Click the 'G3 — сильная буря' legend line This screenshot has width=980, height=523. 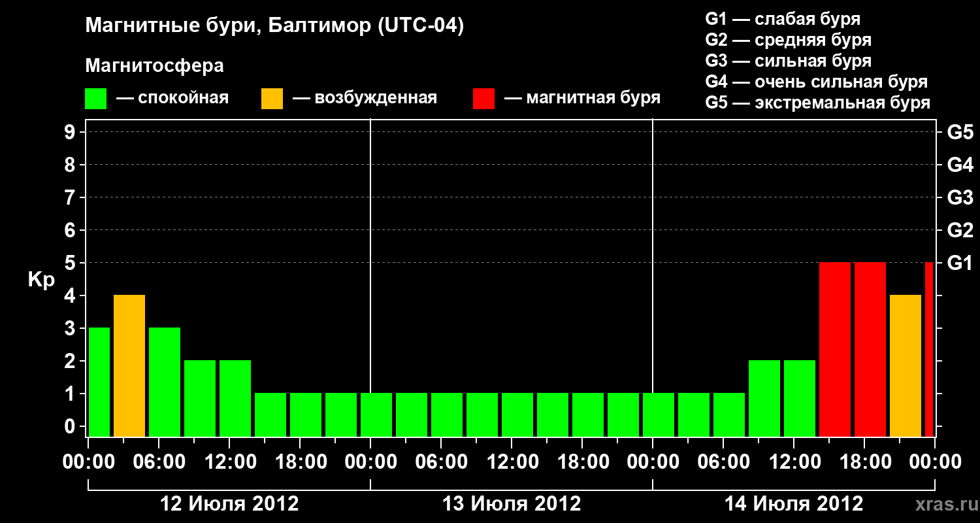pos(789,61)
